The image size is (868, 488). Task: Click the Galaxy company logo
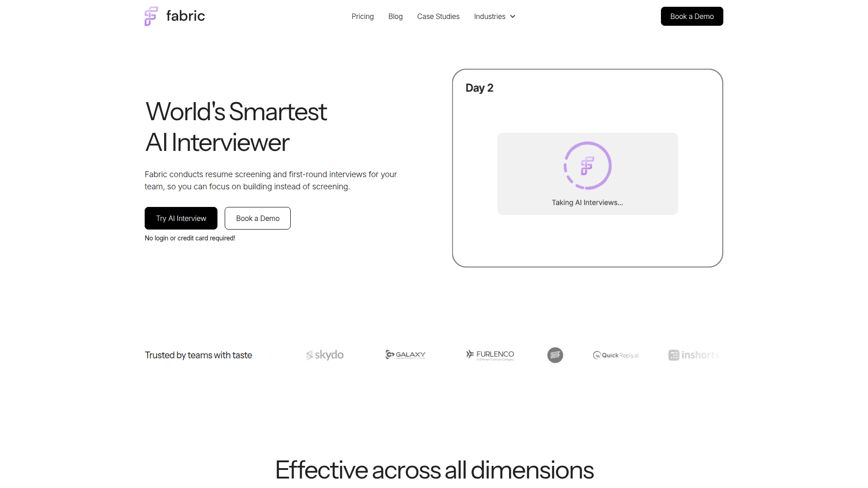point(406,355)
